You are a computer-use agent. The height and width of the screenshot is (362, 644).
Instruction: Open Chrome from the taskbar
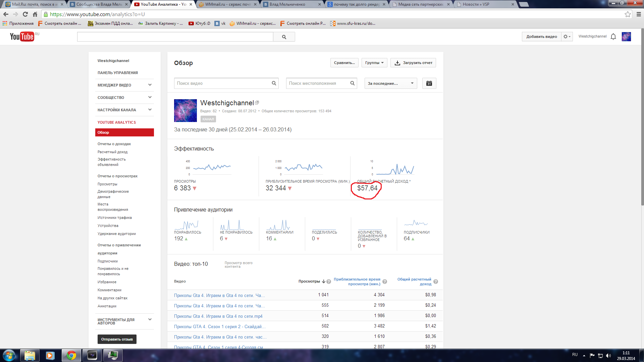click(71, 355)
